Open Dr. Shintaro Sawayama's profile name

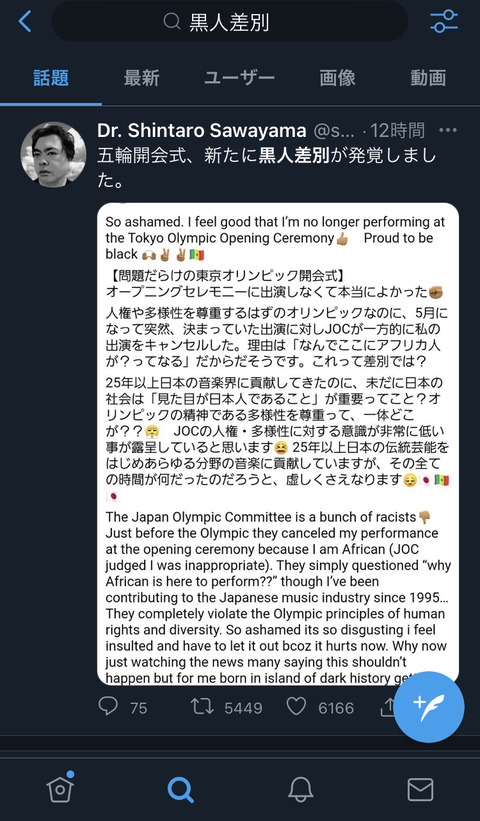click(x=202, y=130)
